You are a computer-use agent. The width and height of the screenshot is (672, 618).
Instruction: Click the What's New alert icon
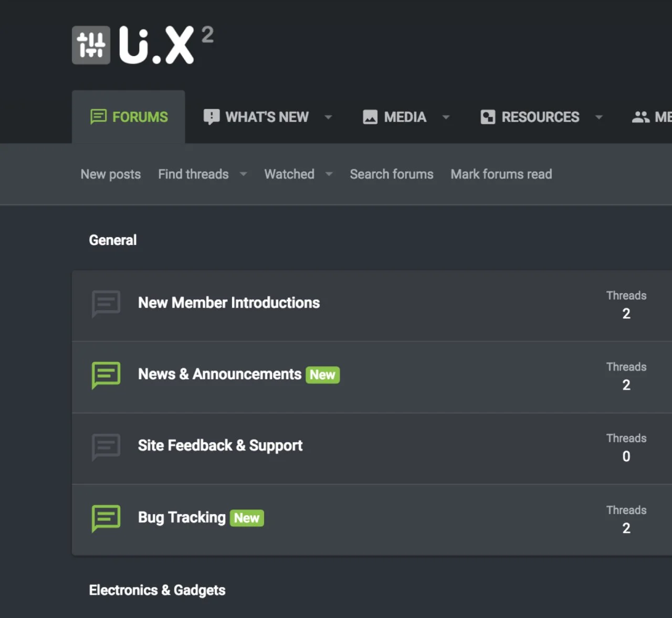(211, 116)
